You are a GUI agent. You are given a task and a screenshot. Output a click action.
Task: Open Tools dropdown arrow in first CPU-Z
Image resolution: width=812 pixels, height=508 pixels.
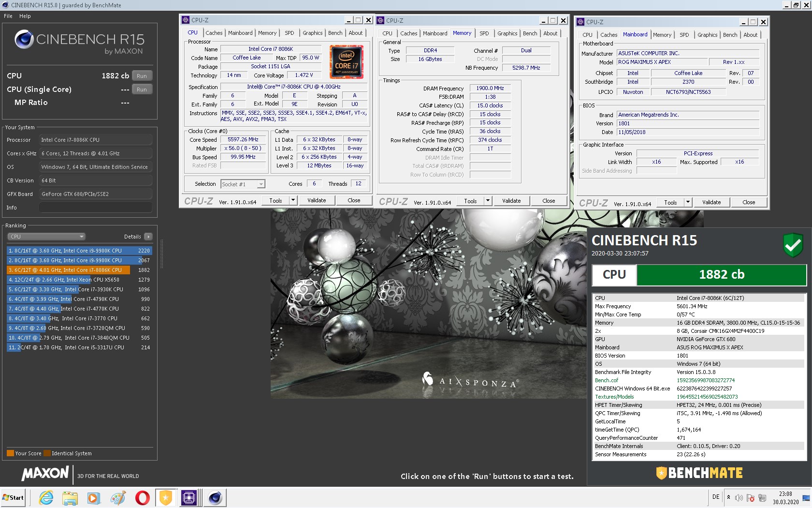click(293, 200)
